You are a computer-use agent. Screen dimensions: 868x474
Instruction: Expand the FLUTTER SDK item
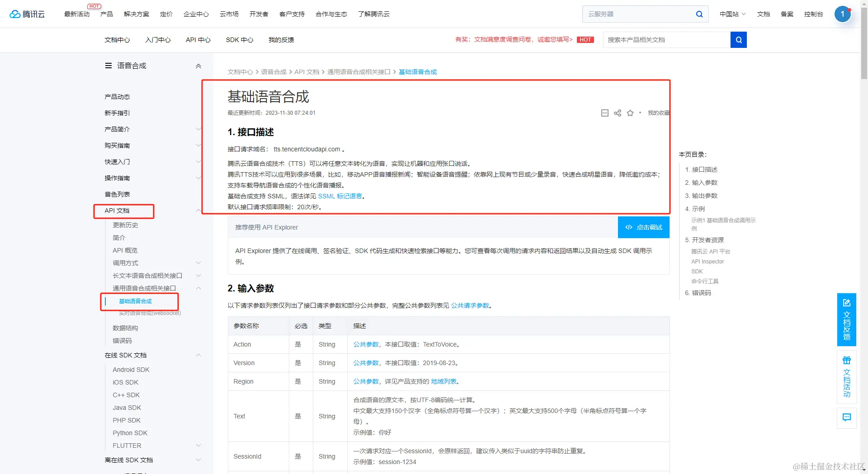click(198, 446)
